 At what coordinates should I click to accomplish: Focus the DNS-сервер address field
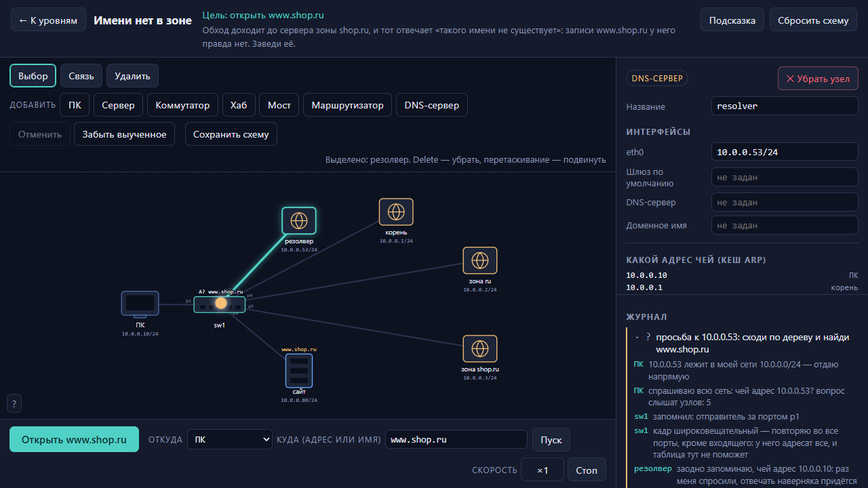pyautogui.click(x=785, y=203)
